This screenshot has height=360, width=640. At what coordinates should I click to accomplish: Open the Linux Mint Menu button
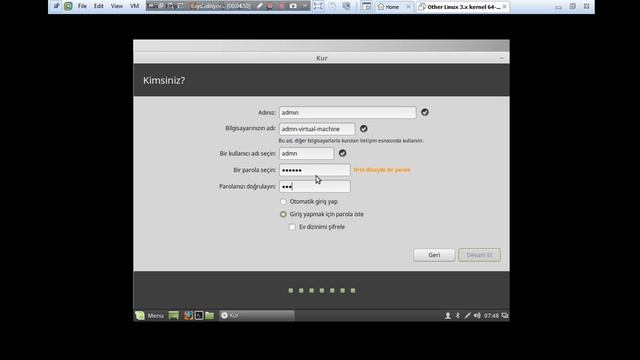click(x=150, y=316)
